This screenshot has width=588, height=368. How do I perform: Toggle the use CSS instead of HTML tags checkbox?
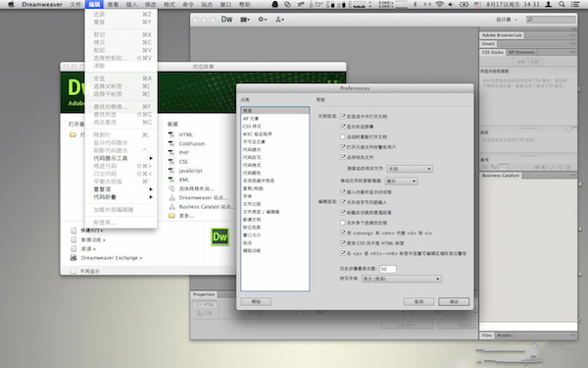[342, 243]
